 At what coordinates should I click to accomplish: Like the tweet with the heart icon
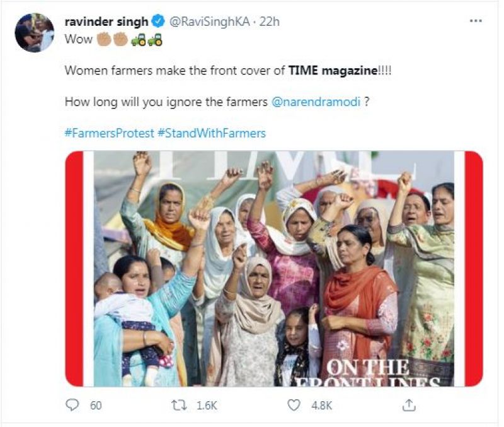pos(293,405)
